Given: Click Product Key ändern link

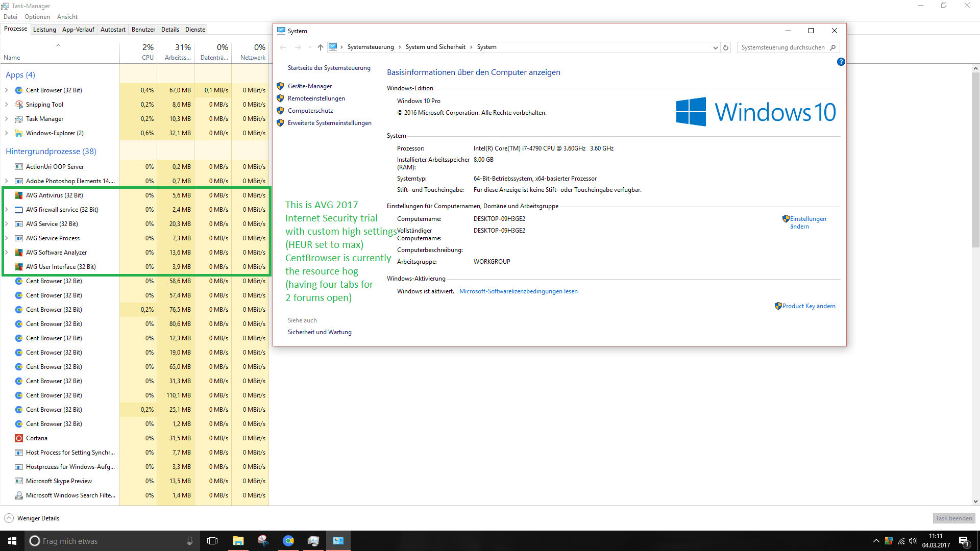Looking at the screenshot, I should coord(808,306).
